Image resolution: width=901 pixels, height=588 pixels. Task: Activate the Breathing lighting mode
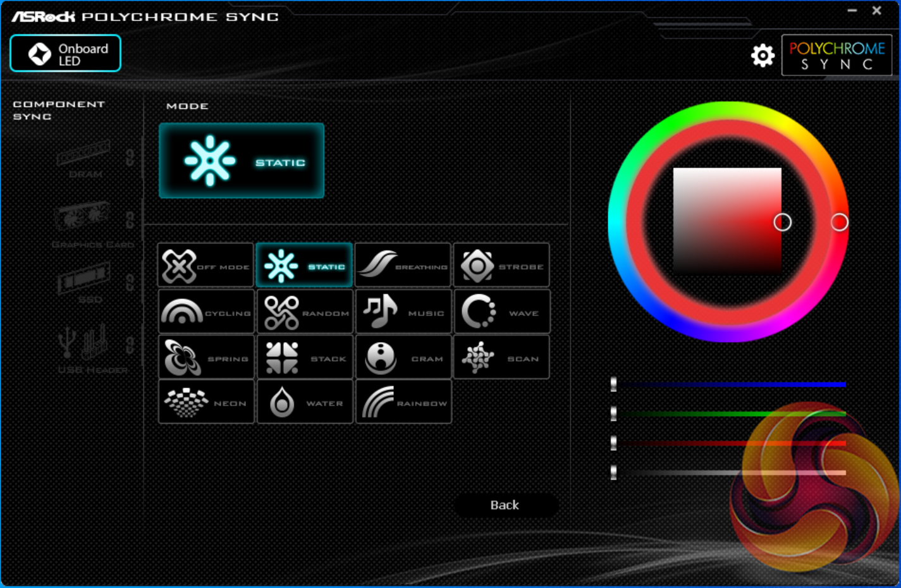click(403, 265)
